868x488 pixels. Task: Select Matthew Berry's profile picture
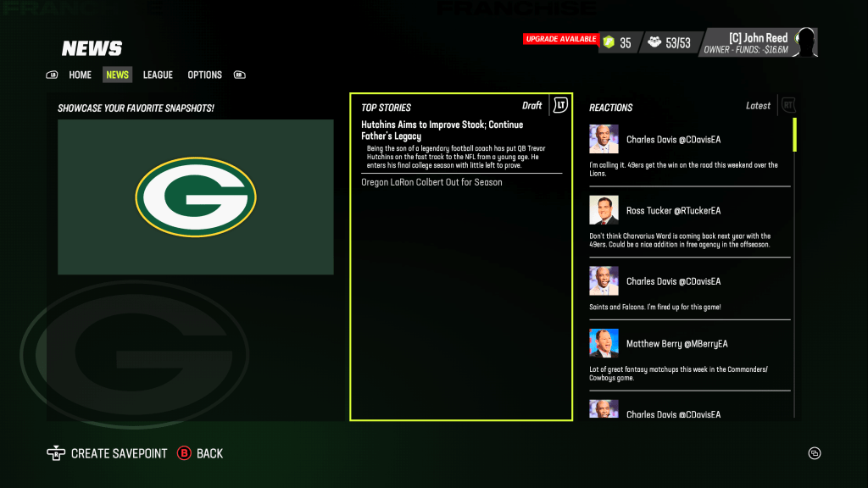click(604, 343)
